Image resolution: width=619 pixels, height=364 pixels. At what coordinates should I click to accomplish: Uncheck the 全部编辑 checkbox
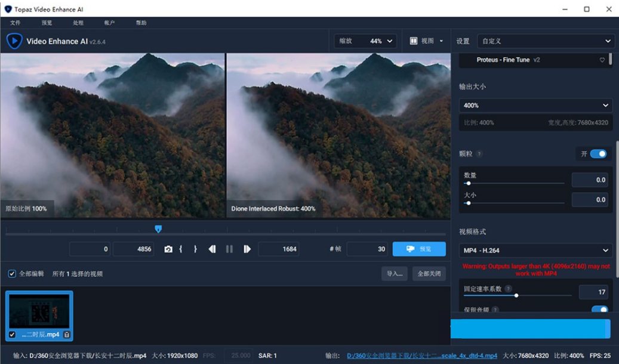[11, 273]
